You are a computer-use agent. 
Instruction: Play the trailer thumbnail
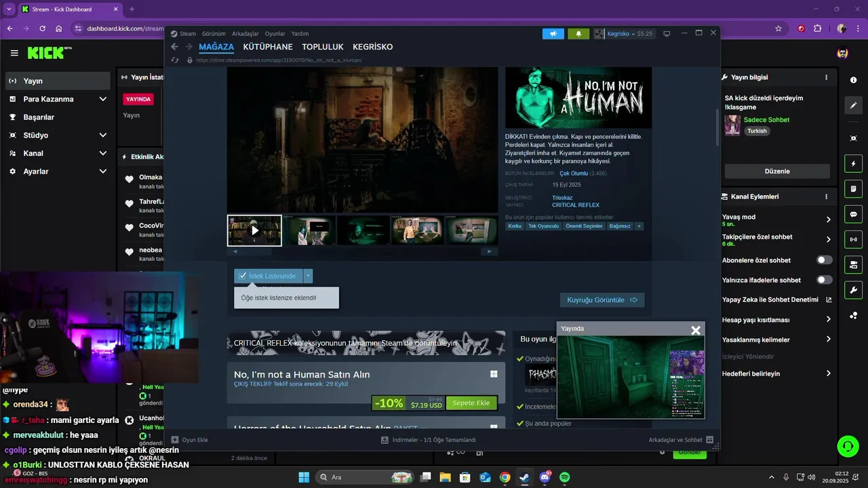tap(254, 230)
